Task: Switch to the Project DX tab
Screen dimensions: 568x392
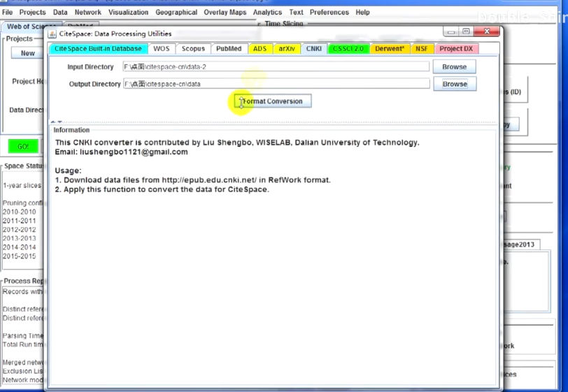Action: (x=456, y=49)
